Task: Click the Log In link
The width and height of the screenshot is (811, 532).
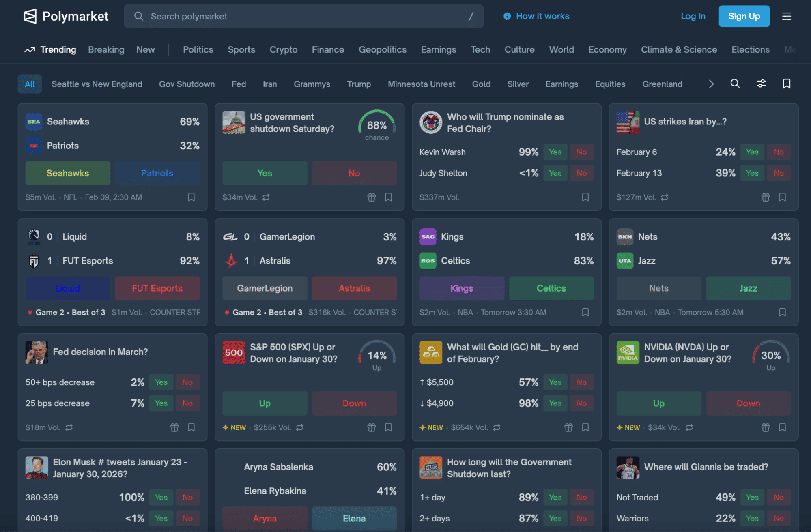Action: 693,16
